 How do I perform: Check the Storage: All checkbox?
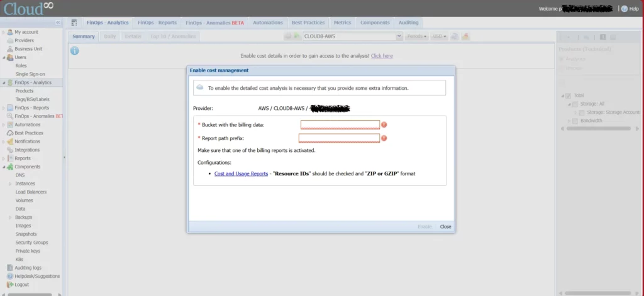pyautogui.click(x=575, y=104)
